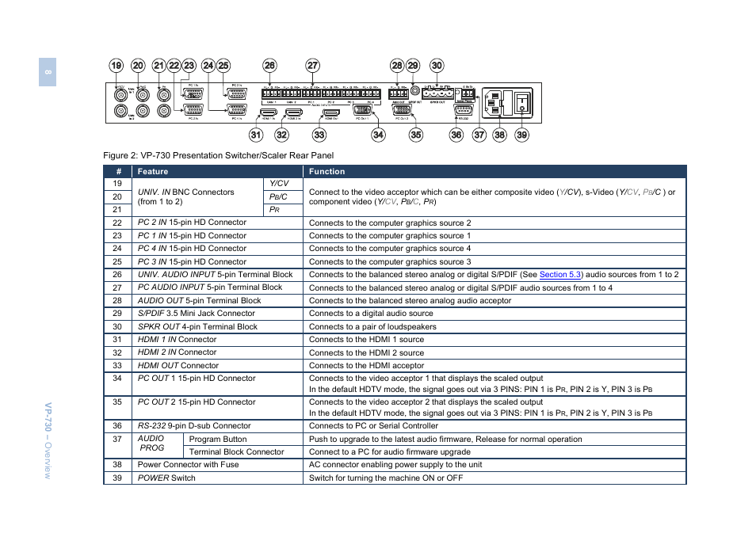
Task: Click callout circle 20 in rear panel figure
Action: click(138, 66)
